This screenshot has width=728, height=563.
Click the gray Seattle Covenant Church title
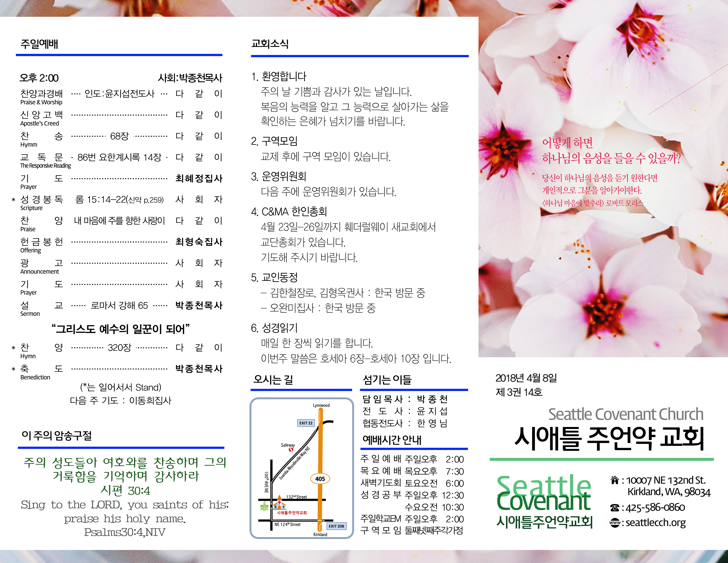click(626, 414)
